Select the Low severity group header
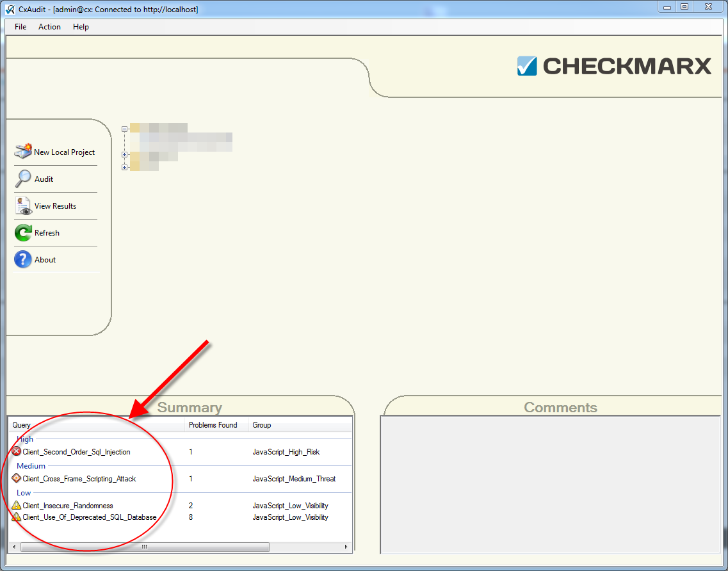Screen dimensions: 728x571 pyautogui.click(x=24, y=492)
